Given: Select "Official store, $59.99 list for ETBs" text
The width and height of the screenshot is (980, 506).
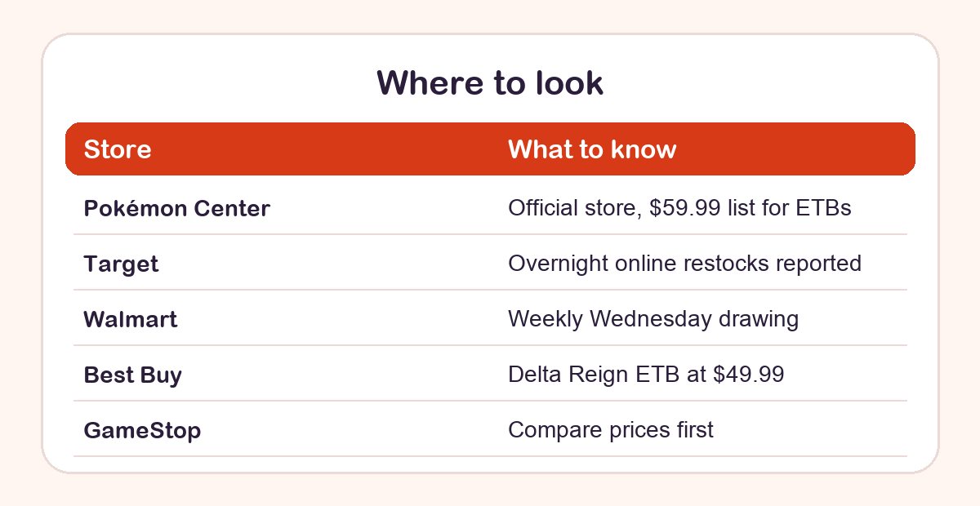Looking at the screenshot, I should [x=679, y=208].
